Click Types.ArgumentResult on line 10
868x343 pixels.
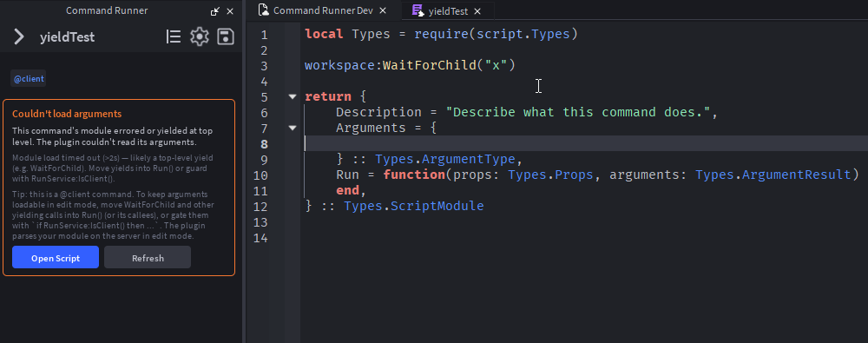773,175
